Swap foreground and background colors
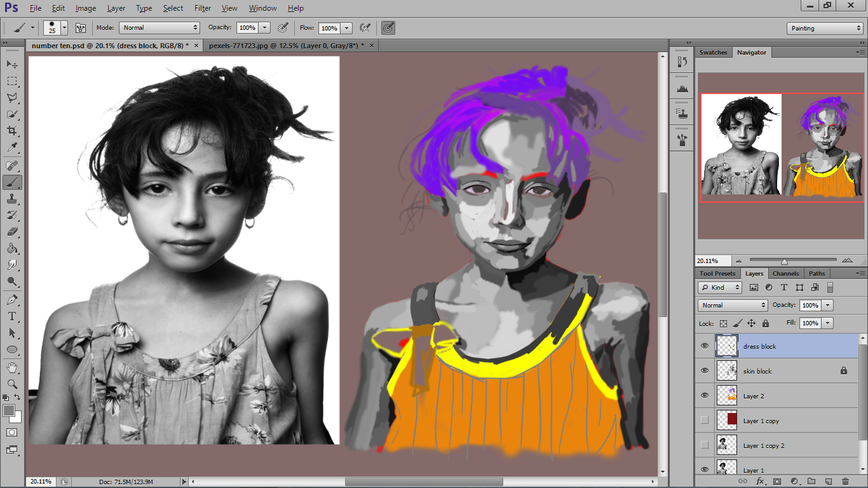This screenshot has height=488, width=868. click(x=18, y=398)
